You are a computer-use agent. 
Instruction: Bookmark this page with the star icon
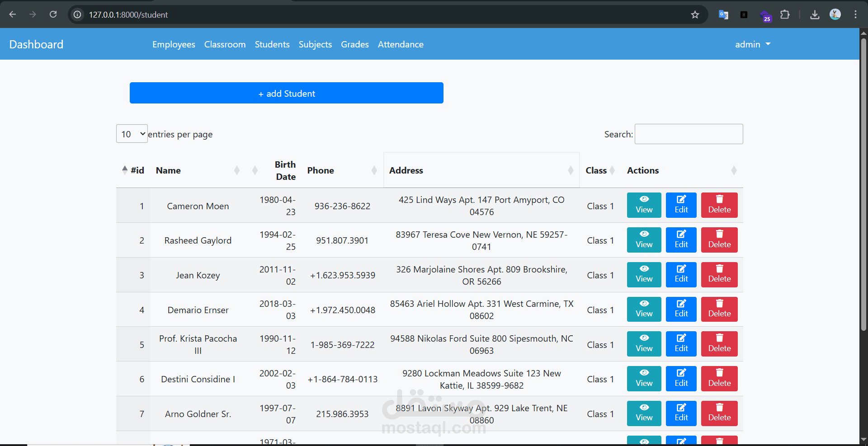(695, 14)
